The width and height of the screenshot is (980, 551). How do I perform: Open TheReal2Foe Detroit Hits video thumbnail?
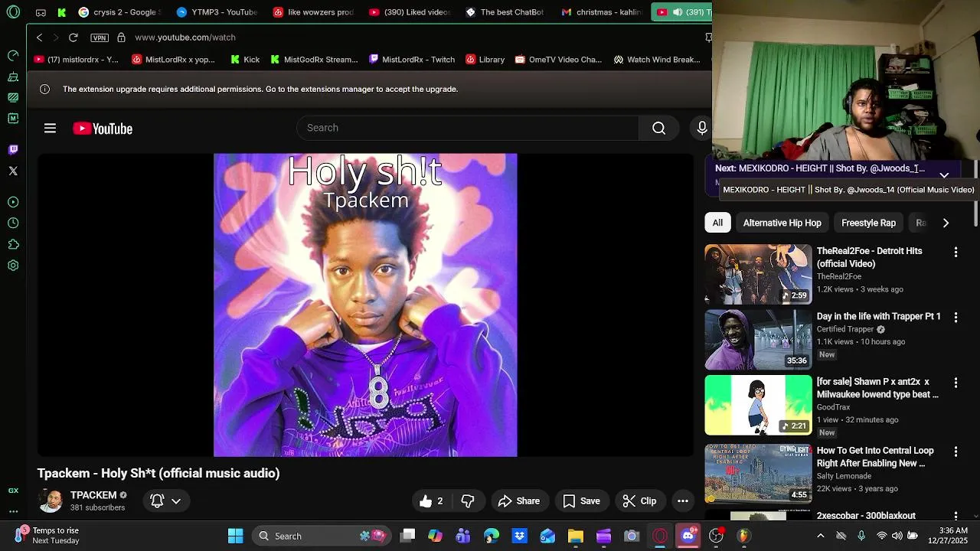pos(758,274)
